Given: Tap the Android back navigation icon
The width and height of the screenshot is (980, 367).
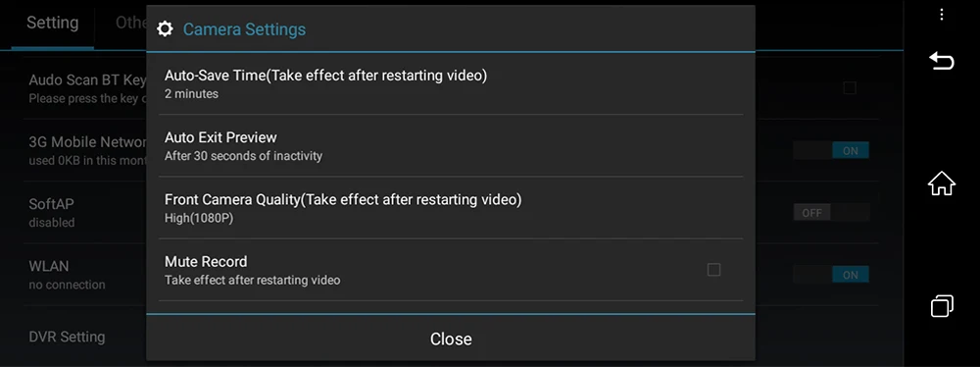Looking at the screenshot, I should pos(941,61).
